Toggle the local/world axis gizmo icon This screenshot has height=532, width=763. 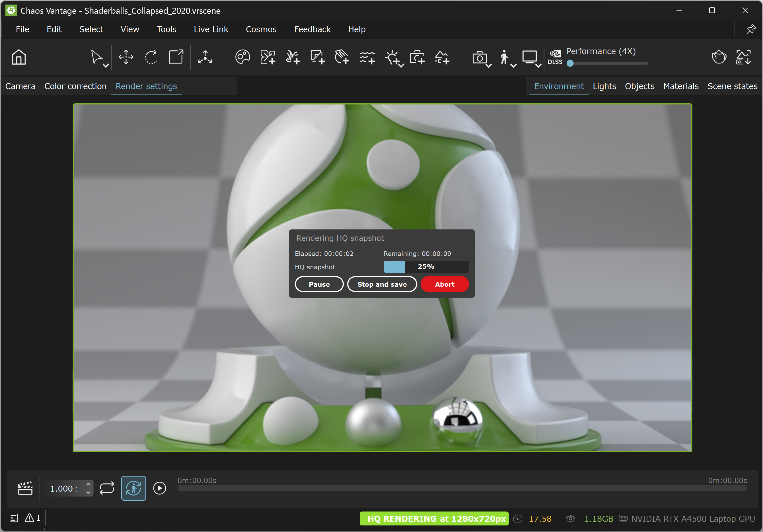click(x=205, y=57)
